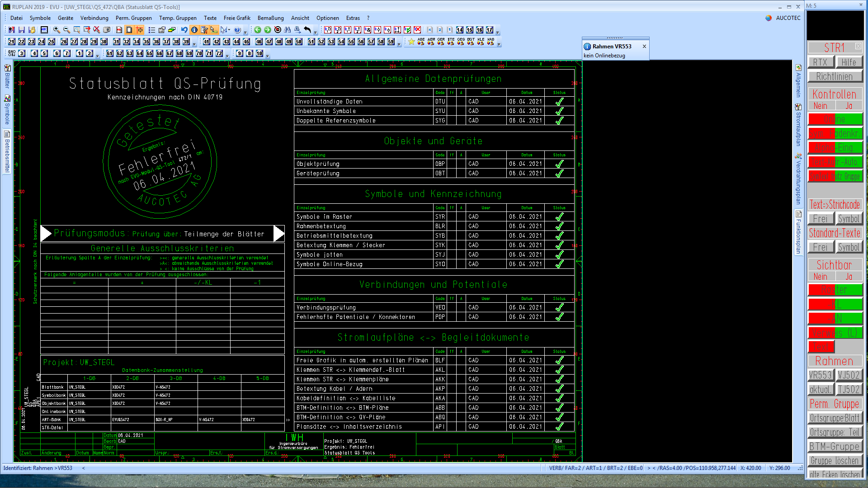This screenshot has height=488, width=868.
Task: Click the BTM-Gruppe button
Action: pos(835,446)
